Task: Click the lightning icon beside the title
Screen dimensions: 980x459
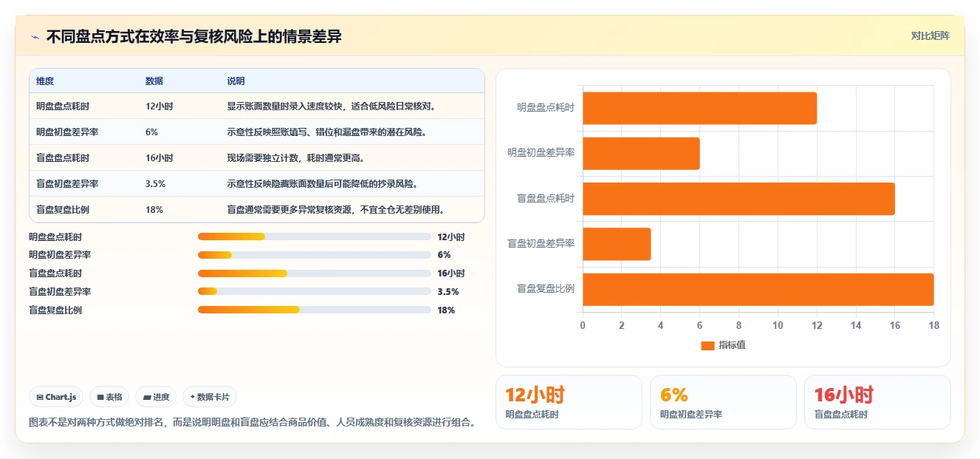Action: 35,37
